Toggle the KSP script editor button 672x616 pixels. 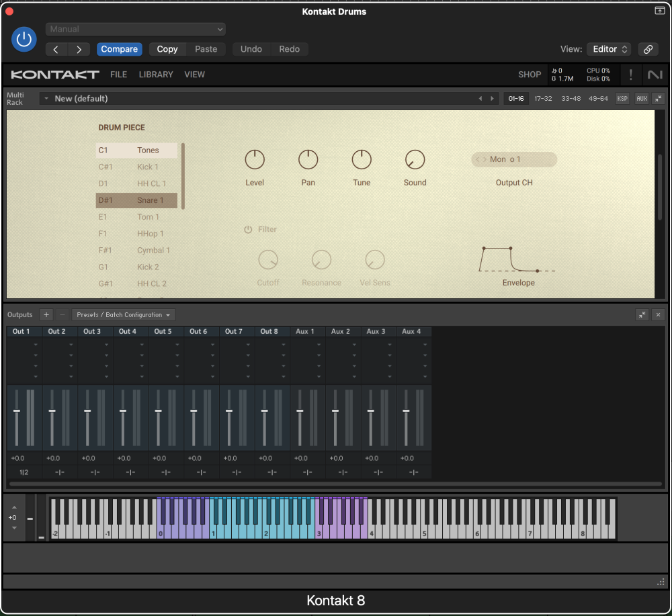[622, 99]
